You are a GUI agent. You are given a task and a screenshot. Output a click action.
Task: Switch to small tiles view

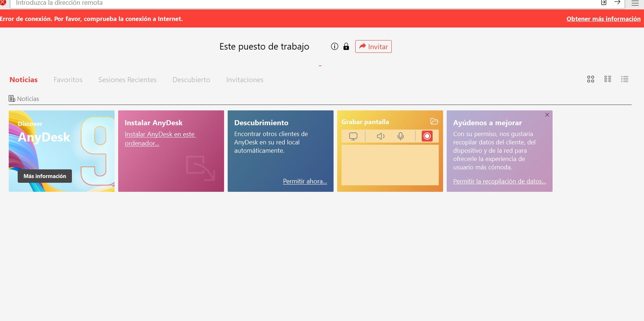[x=607, y=79]
